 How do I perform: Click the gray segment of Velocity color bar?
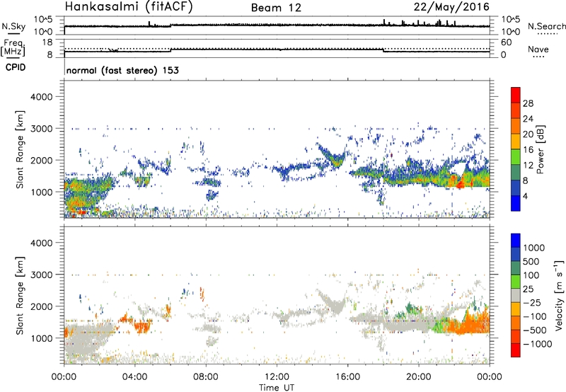(x=516, y=295)
